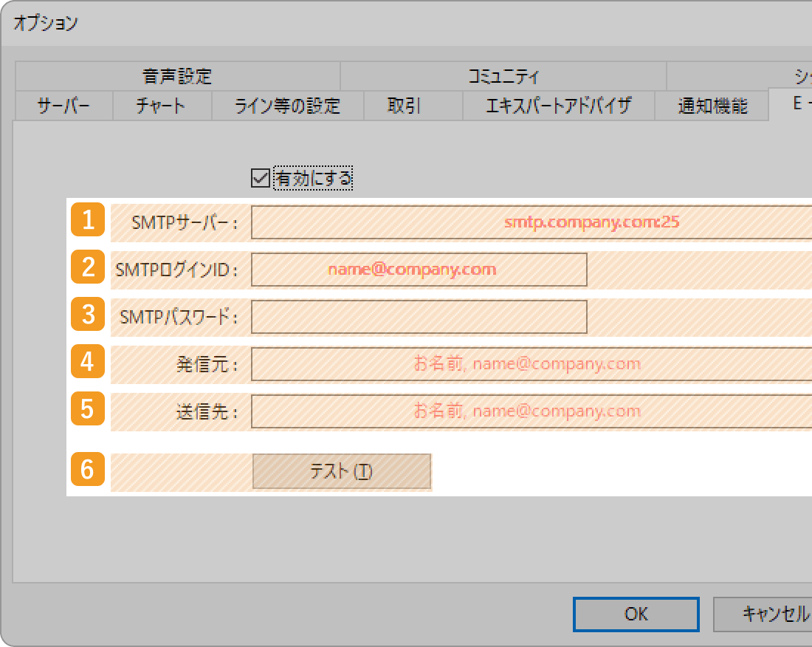Switch to the サーバー tab
The height and width of the screenshot is (647, 812).
point(64,106)
